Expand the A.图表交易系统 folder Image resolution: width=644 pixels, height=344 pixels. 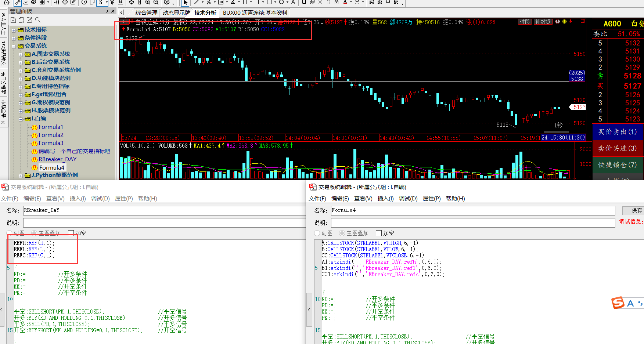click(x=21, y=54)
